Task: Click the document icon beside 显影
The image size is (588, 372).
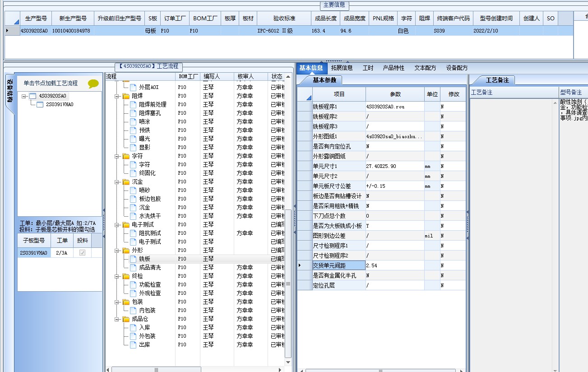Action: coord(133,147)
